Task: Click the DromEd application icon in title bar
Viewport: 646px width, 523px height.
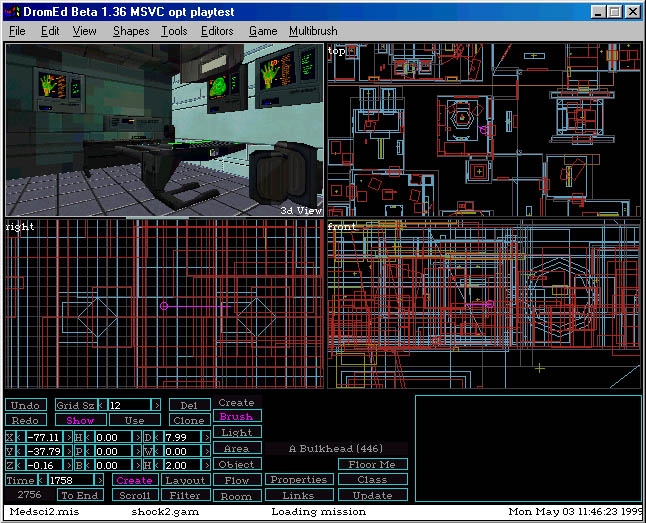Action: click(x=13, y=12)
